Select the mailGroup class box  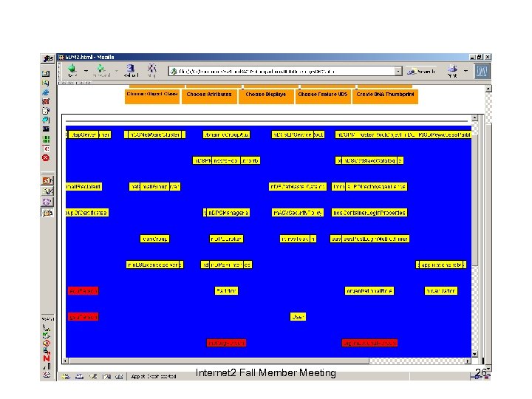coord(154,187)
